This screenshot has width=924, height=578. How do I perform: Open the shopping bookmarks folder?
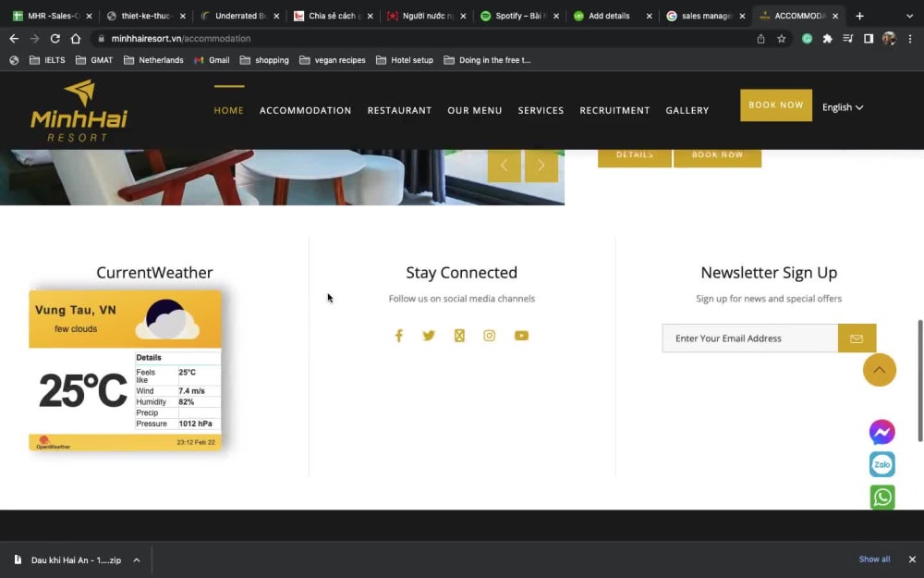(x=264, y=60)
